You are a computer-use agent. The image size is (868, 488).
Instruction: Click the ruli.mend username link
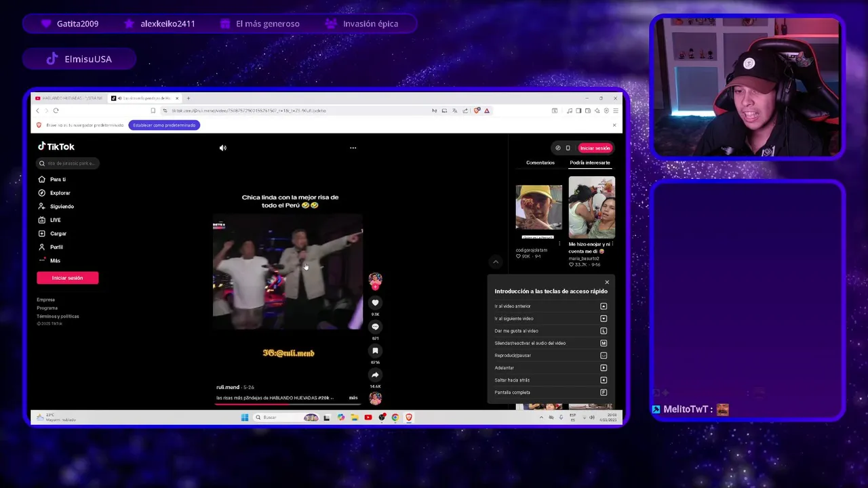click(228, 387)
